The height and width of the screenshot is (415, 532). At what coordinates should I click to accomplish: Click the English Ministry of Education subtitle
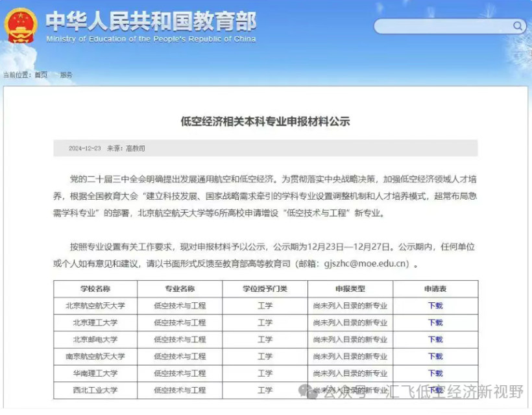(x=151, y=39)
